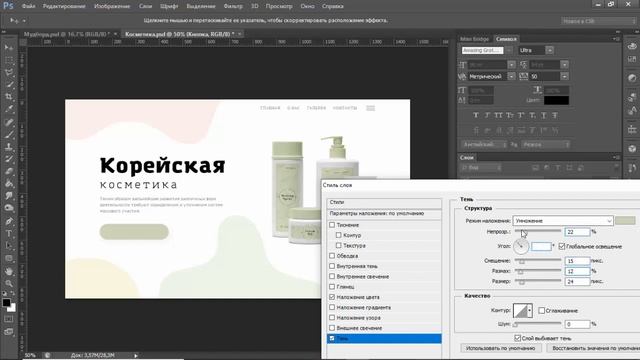
Task: Select the Horizontal Type tool
Action: coord(9,233)
